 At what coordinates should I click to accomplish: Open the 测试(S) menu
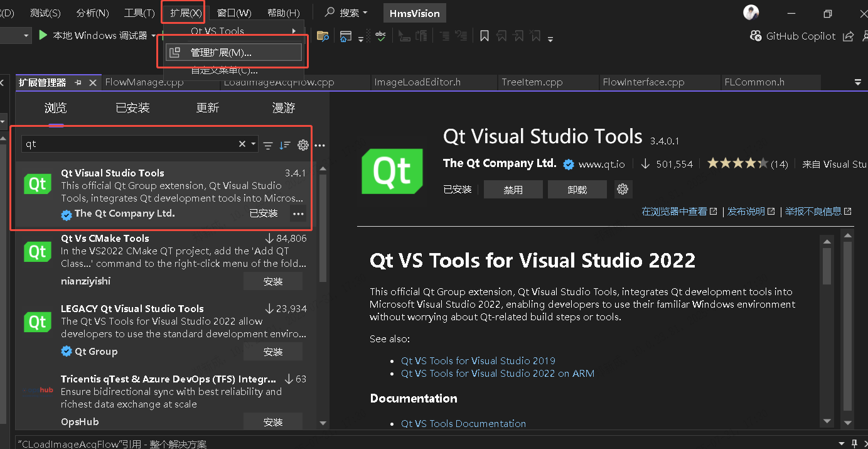tap(45, 13)
